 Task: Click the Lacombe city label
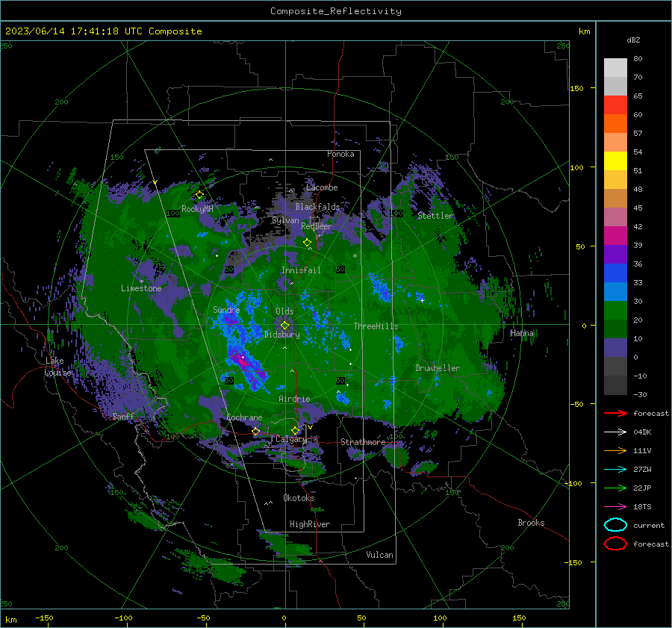point(322,187)
